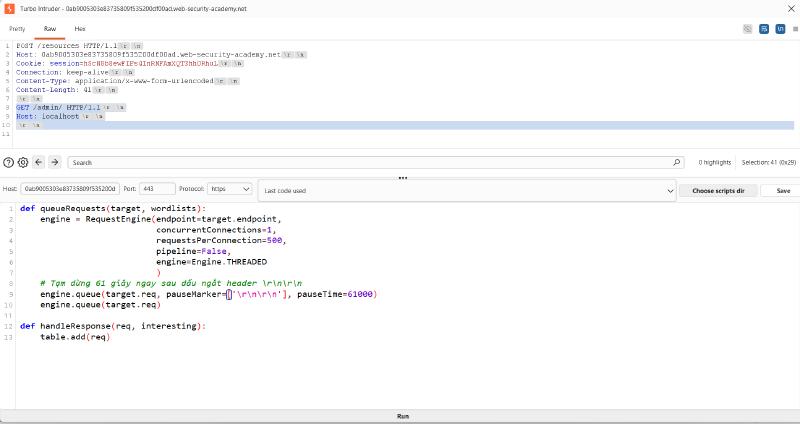Click pipeline=False code line
800x424 pixels.
pyautogui.click(x=193, y=251)
